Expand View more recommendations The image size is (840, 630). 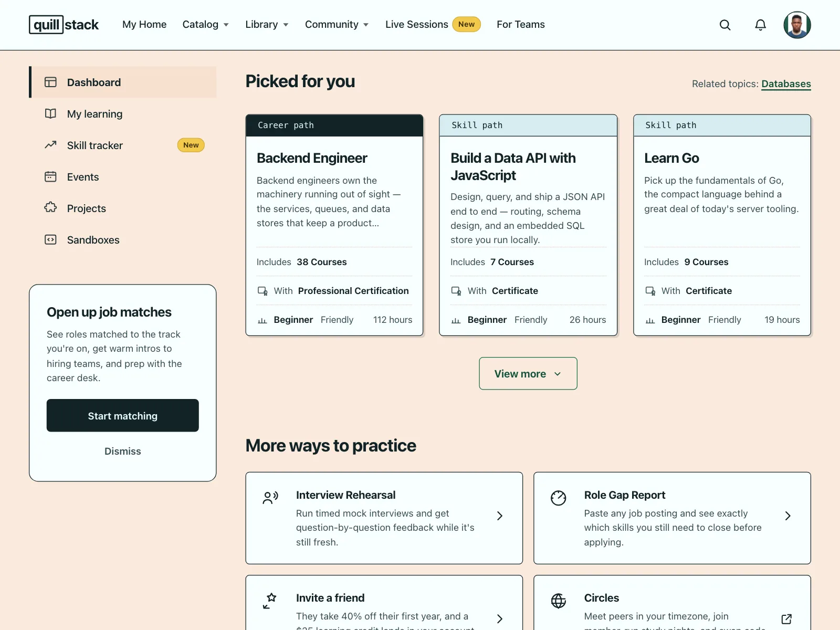[x=528, y=373]
